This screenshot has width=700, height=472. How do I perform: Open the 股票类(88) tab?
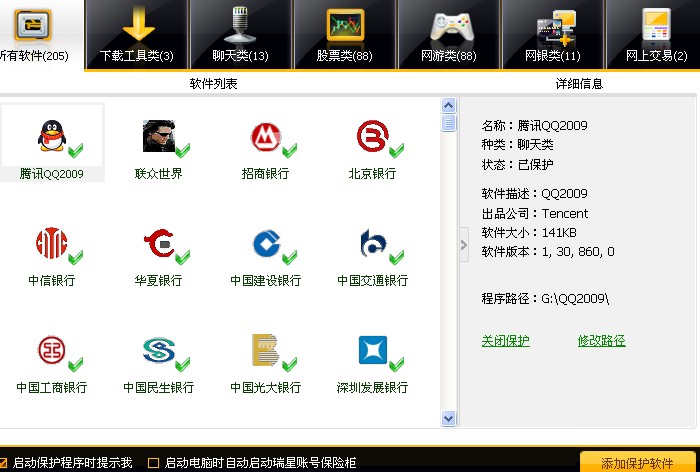pyautogui.click(x=345, y=35)
